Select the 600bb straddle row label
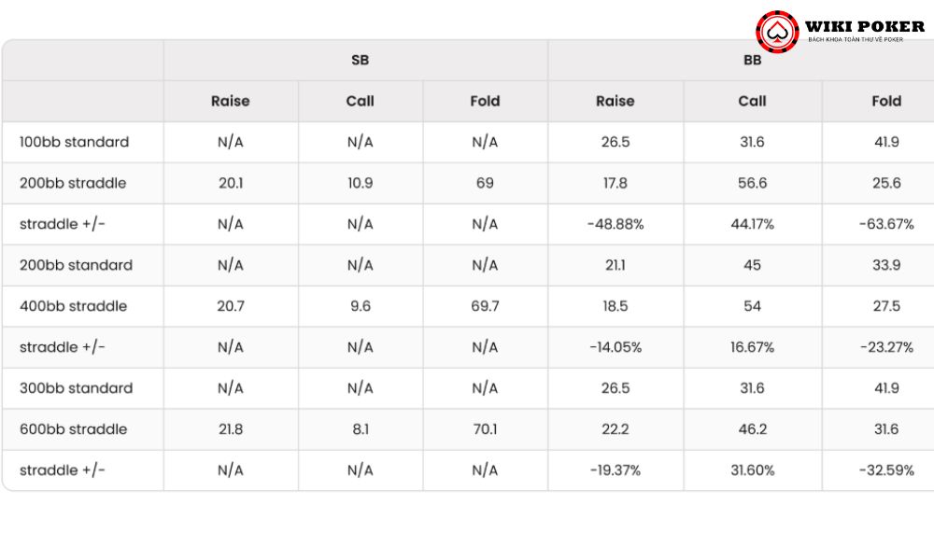The width and height of the screenshot is (934, 560). (x=73, y=429)
